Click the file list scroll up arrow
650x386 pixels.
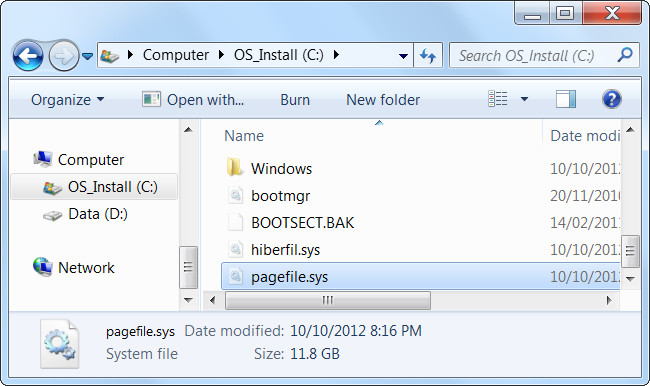[x=631, y=130]
